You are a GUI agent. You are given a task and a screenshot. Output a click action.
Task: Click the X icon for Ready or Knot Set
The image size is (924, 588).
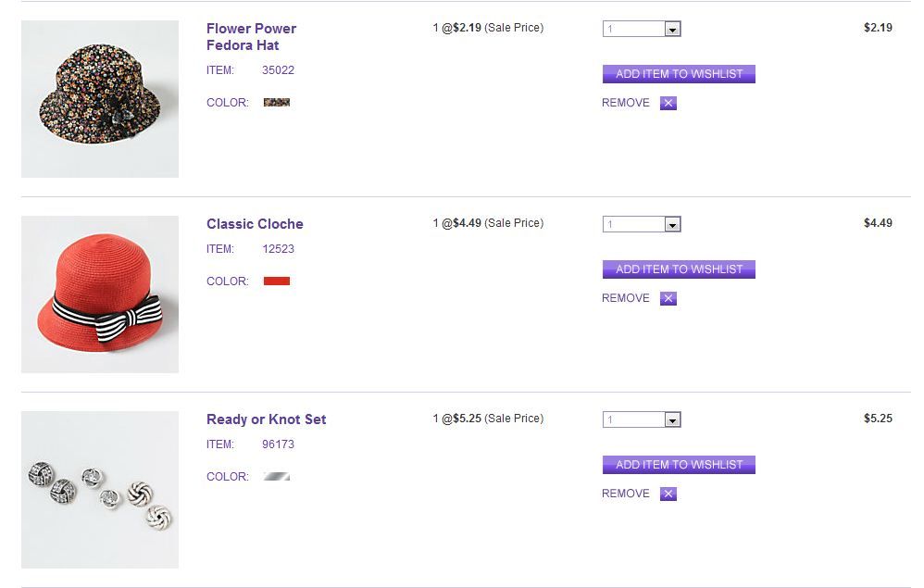[x=668, y=494]
